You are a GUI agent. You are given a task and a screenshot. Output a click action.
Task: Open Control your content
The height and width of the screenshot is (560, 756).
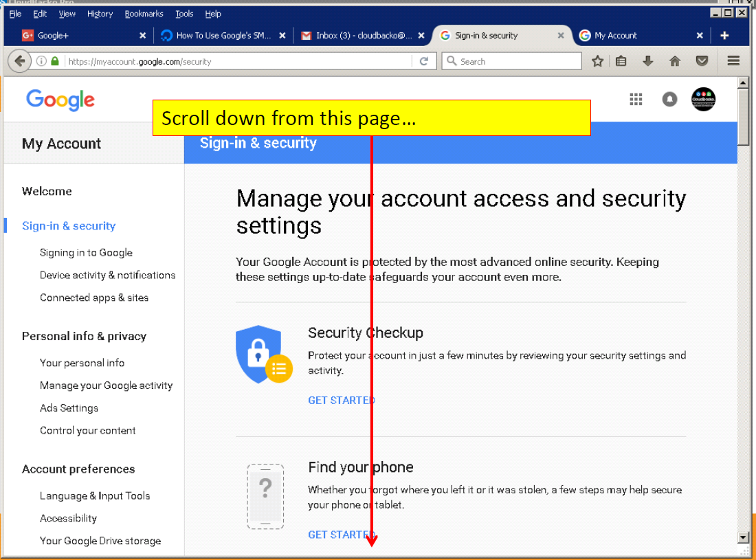coord(88,431)
